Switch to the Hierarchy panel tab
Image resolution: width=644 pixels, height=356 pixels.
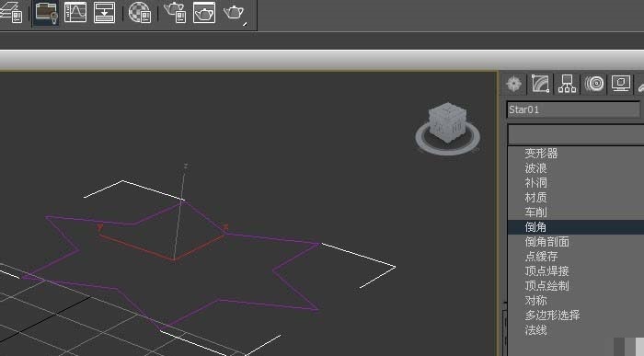[568, 84]
